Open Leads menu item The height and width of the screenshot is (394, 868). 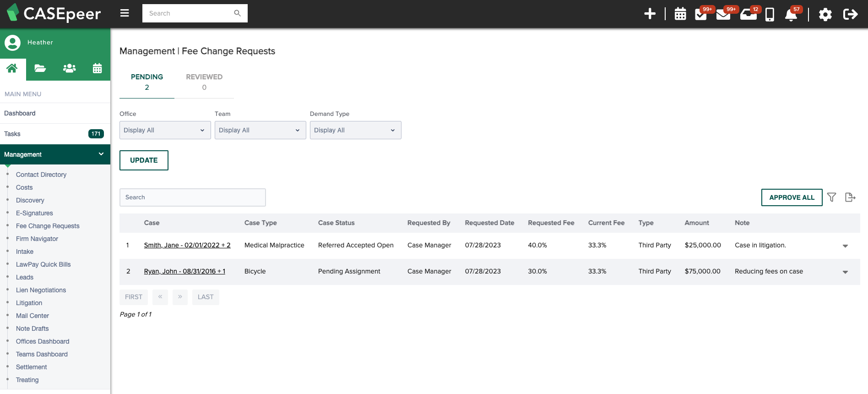click(25, 277)
